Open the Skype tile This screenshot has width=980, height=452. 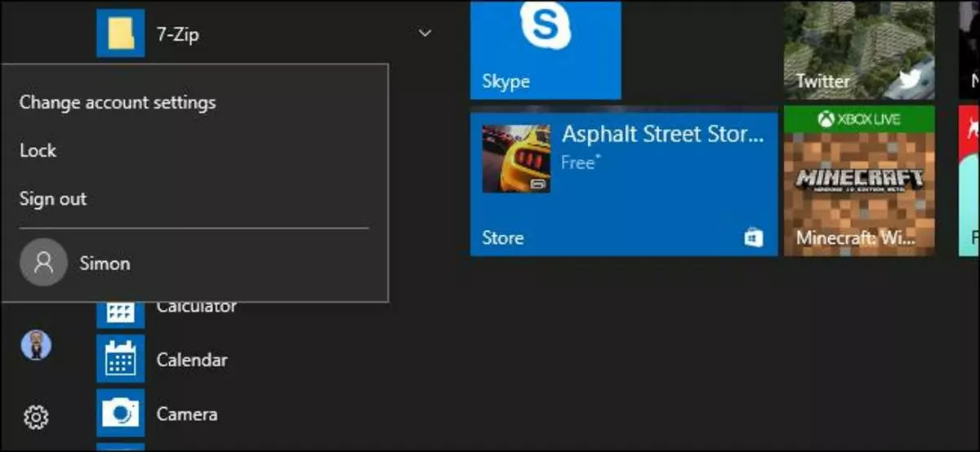point(546,49)
